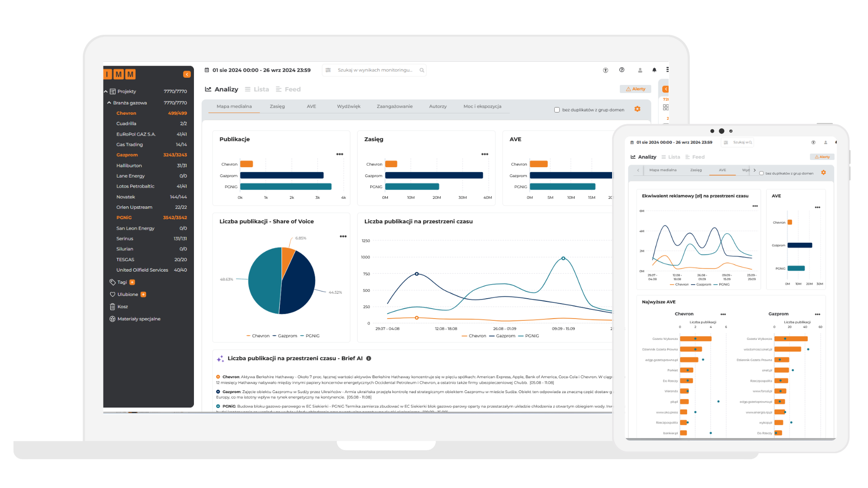Screen dimensions: 868x488
Task: Switch to Lista view on laptop
Action: (x=257, y=89)
